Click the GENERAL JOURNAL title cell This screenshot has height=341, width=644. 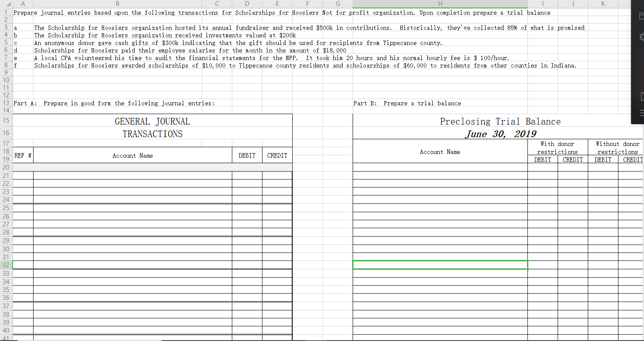click(152, 121)
